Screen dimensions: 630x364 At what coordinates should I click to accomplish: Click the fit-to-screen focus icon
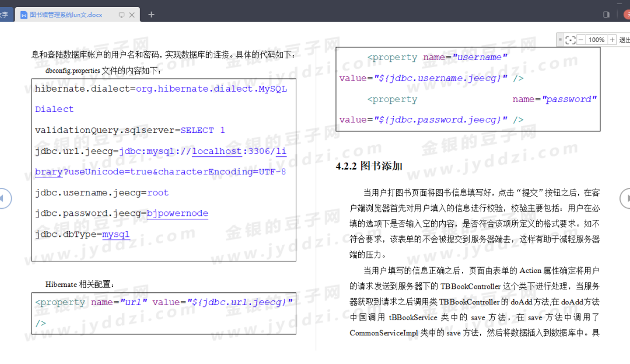click(x=570, y=40)
